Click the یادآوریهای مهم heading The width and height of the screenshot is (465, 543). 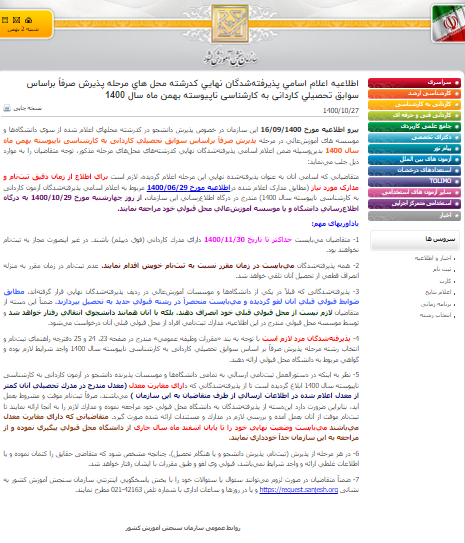click(335, 224)
